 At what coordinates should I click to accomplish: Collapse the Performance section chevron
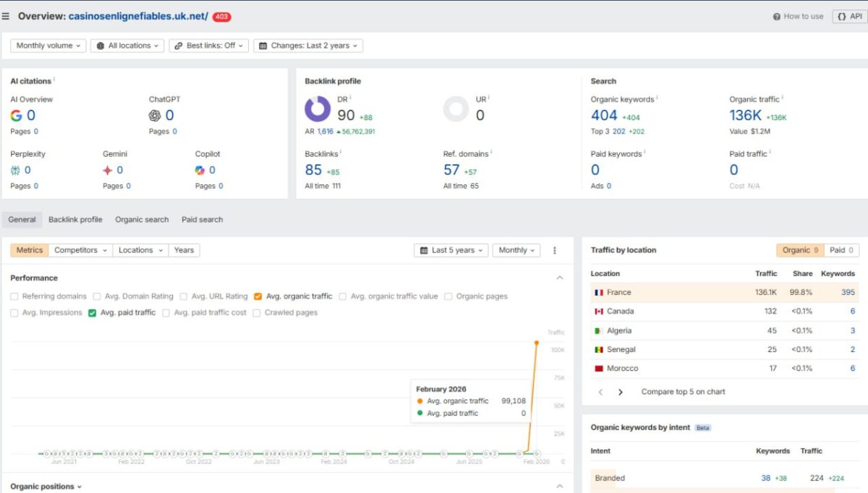pyautogui.click(x=559, y=278)
